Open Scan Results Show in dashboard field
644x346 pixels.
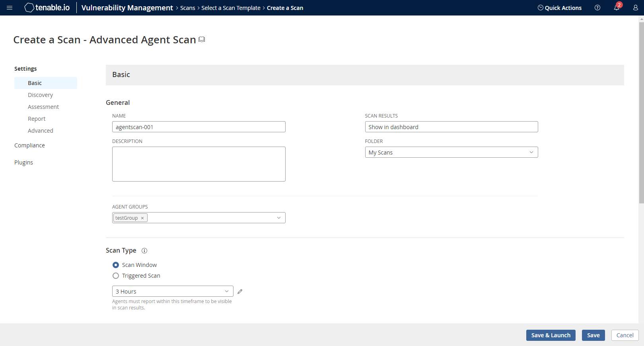451,127
